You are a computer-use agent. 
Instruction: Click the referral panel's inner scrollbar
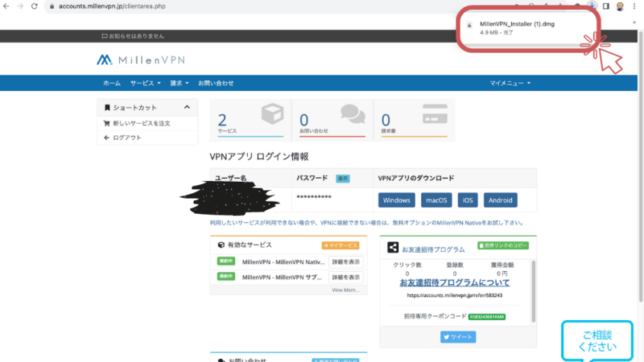click(x=533, y=291)
